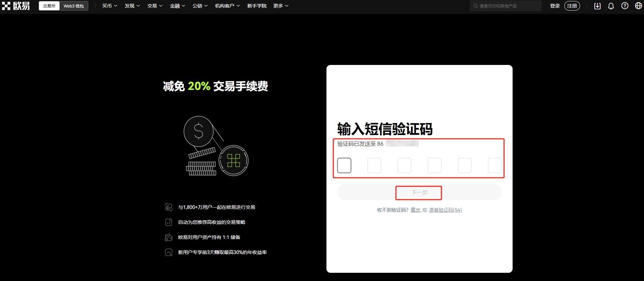Open the language globe icon

[638, 6]
